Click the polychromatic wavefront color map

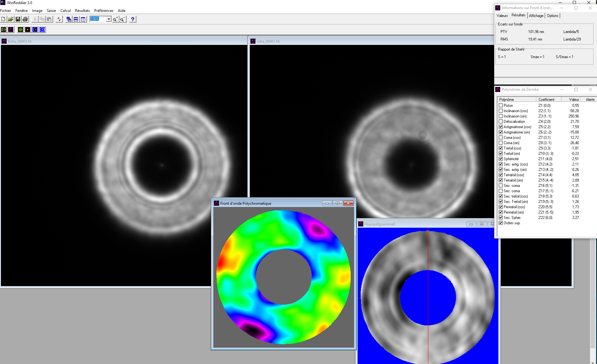tap(283, 277)
